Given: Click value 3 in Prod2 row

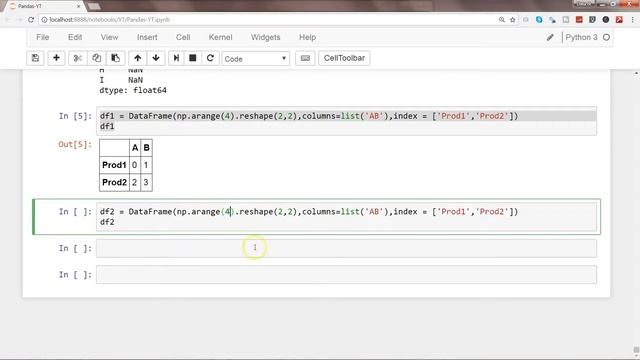Looking at the screenshot, I should click(146, 182).
